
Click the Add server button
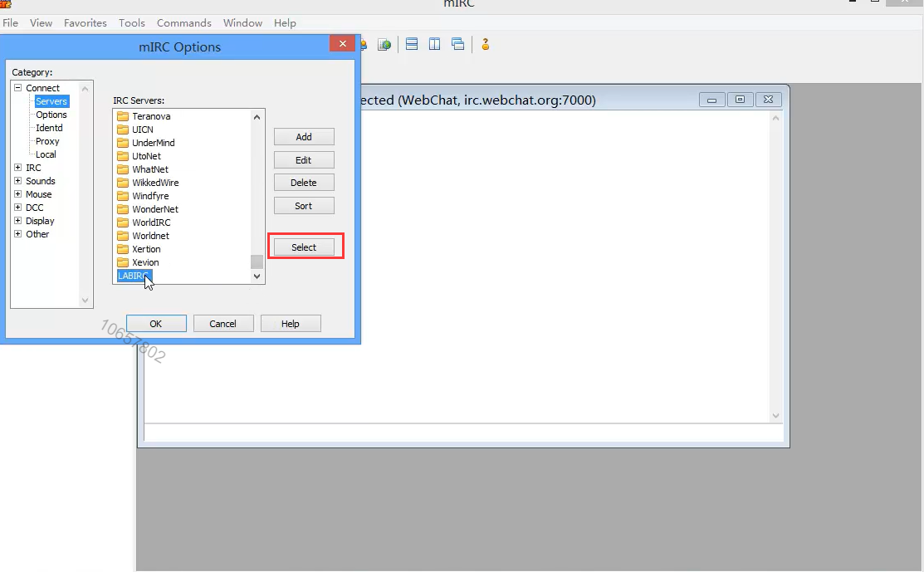[304, 137]
